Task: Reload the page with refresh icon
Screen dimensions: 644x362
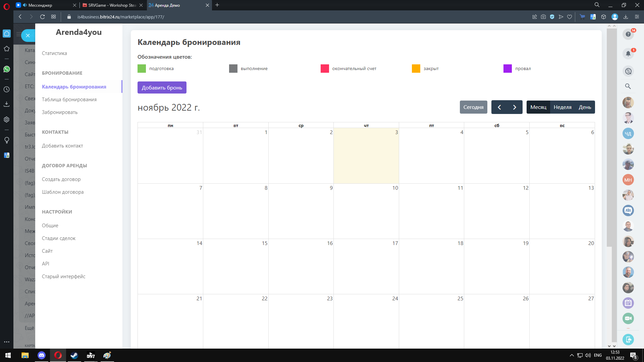Action: (x=42, y=17)
